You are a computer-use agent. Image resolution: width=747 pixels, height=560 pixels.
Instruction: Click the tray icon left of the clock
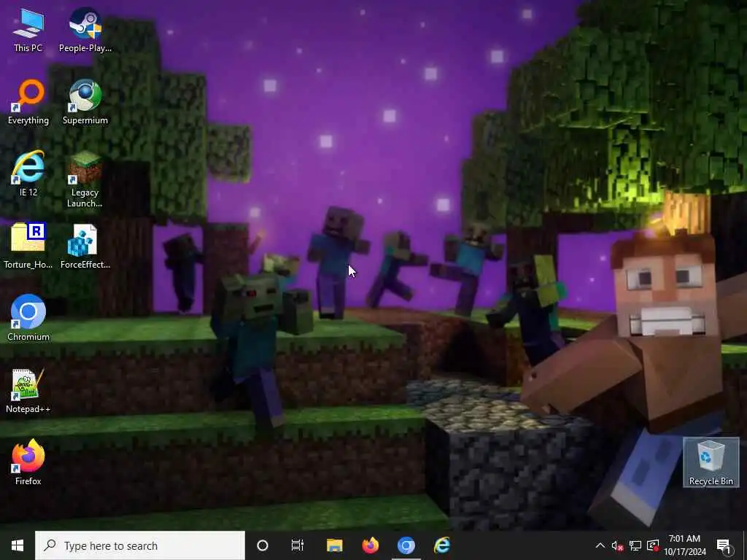653,545
